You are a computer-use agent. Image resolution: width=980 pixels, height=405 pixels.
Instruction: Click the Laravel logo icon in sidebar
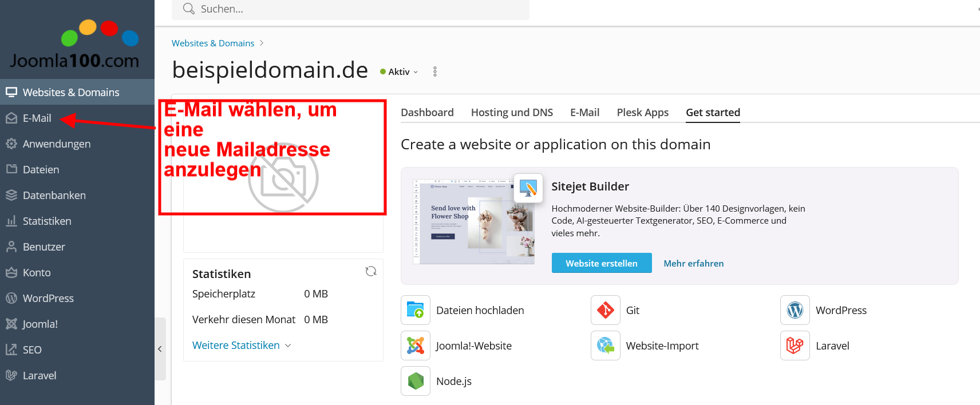pyautogui.click(x=11, y=375)
